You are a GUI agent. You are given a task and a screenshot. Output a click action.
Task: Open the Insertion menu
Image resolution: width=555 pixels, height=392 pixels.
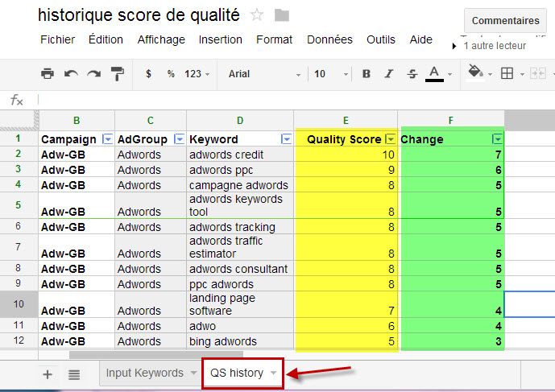point(220,39)
